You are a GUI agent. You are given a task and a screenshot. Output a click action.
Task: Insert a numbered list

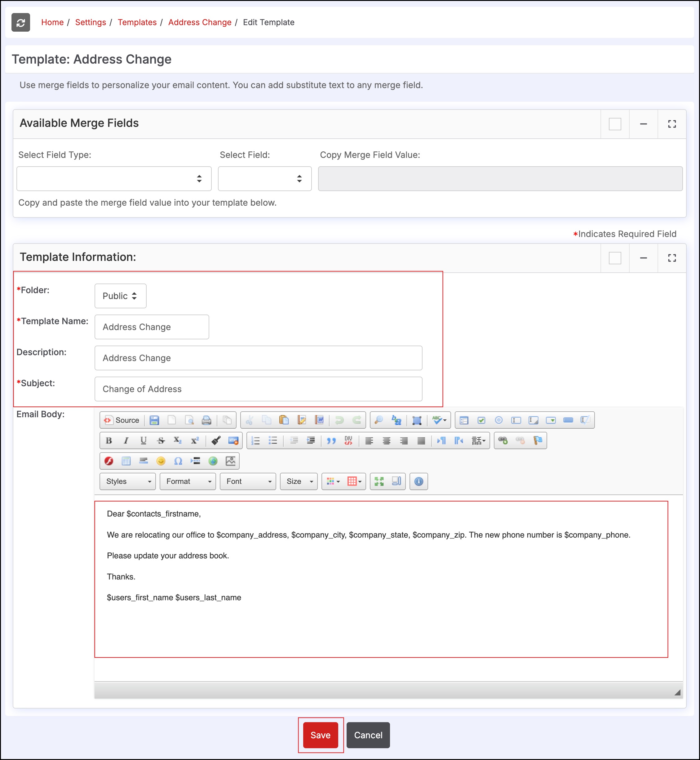(256, 440)
